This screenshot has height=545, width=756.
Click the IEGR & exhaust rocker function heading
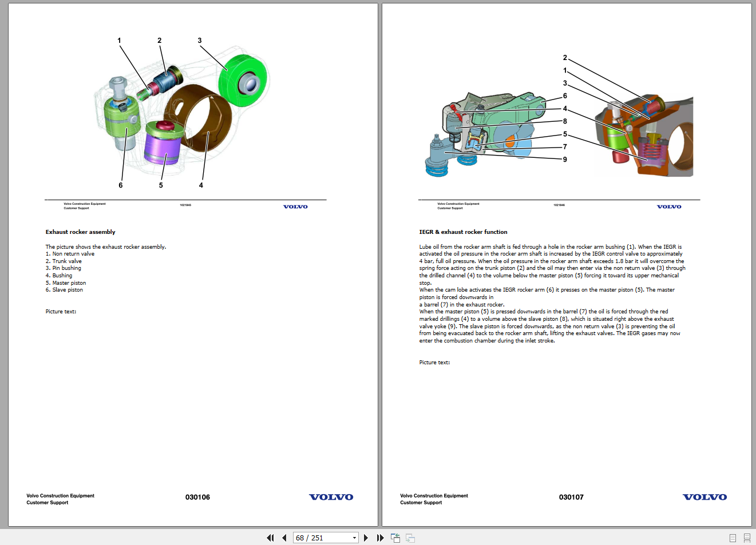point(463,232)
